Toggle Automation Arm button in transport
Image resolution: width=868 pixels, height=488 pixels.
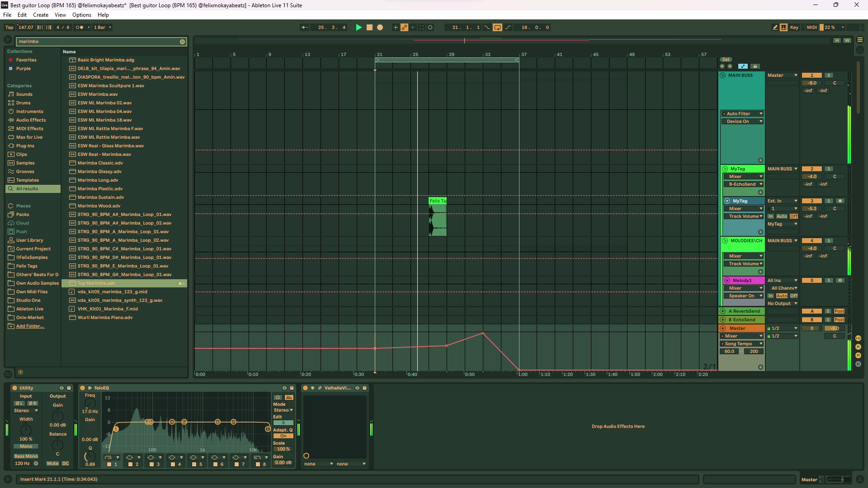(x=405, y=28)
